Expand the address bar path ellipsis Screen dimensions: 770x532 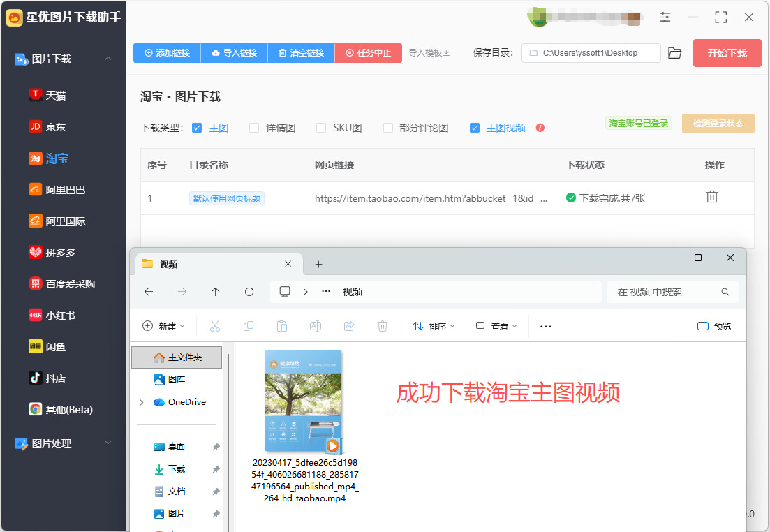click(325, 291)
